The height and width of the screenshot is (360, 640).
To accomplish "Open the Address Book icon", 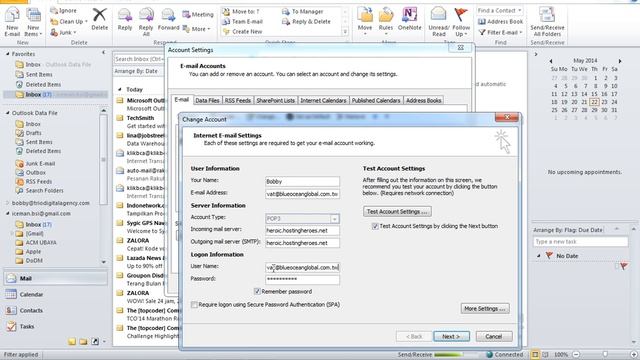I will 500,21.
